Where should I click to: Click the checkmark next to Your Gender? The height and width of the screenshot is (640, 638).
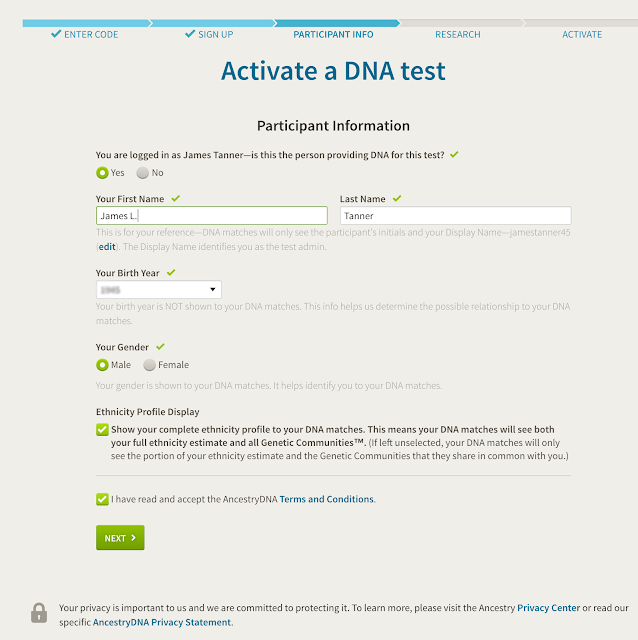(160, 347)
